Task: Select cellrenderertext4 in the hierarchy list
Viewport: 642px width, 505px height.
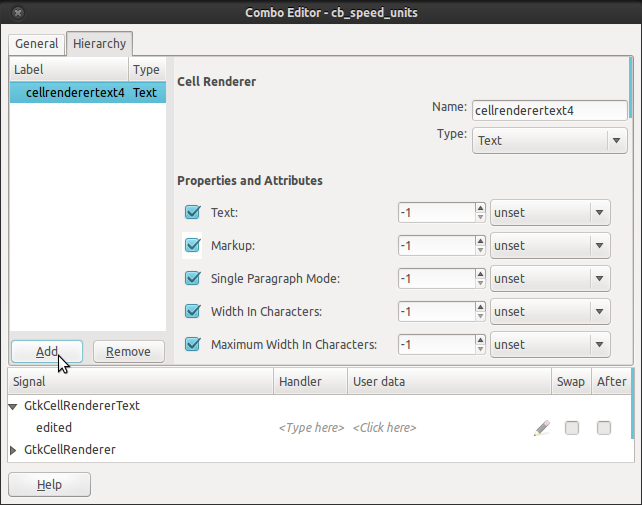Action: tap(75, 93)
